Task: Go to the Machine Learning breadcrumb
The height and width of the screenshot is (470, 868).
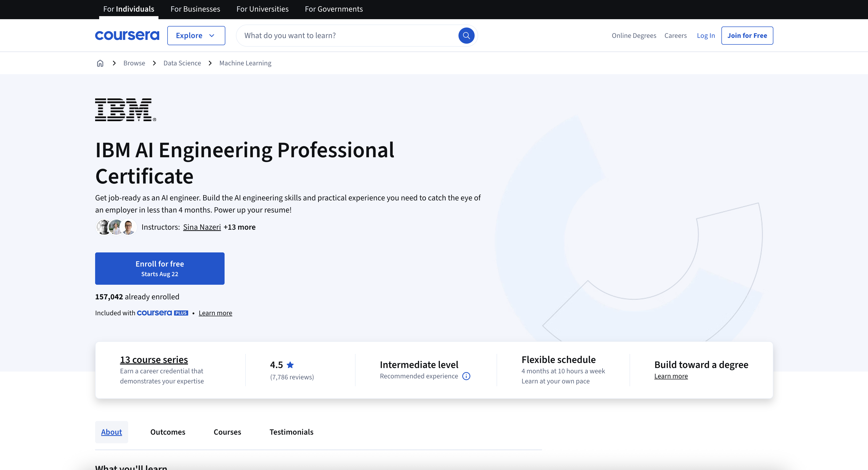Action: pyautogui.click(x=245, y=63)
